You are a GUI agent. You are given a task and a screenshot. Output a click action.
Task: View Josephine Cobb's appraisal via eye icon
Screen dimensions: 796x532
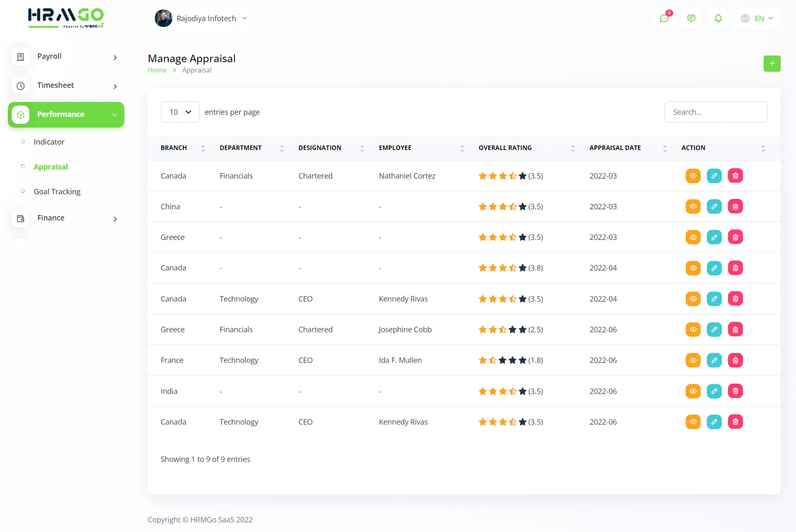[x=693, y=329]
